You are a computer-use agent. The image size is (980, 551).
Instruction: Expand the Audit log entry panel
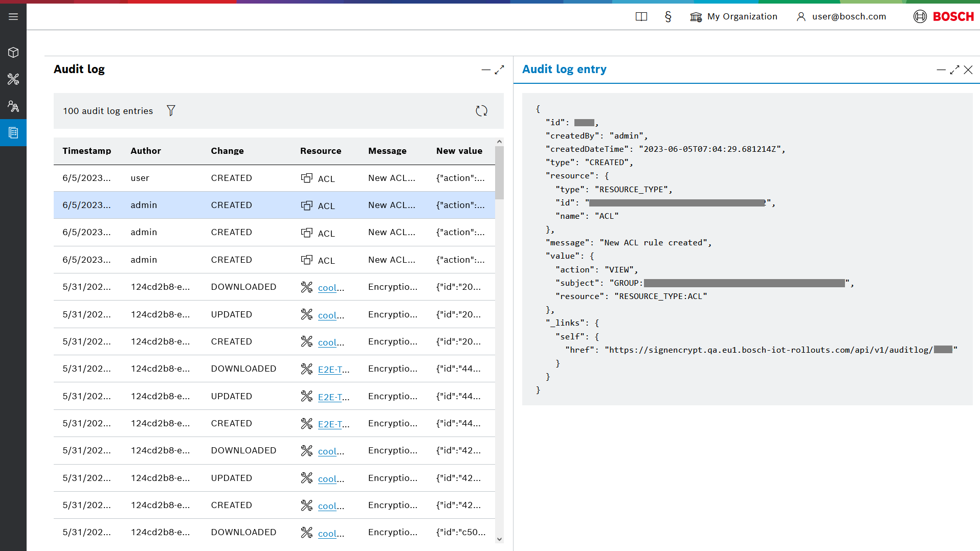(954, 70)
